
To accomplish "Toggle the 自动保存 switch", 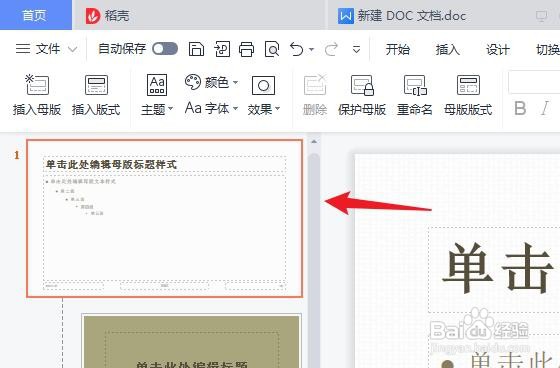I will pyautogui.click(x=165, y=49).
